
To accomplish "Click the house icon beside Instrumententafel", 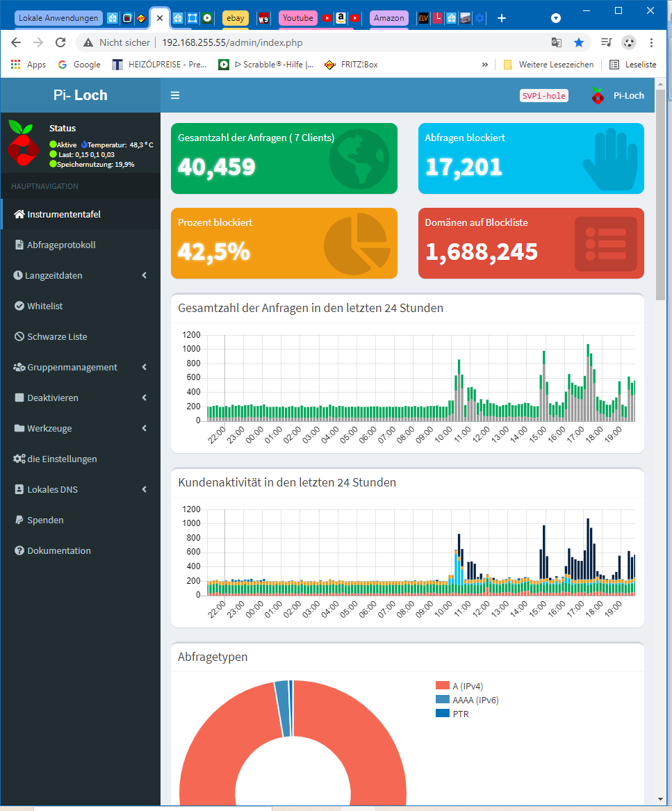I will coord(19,214).
